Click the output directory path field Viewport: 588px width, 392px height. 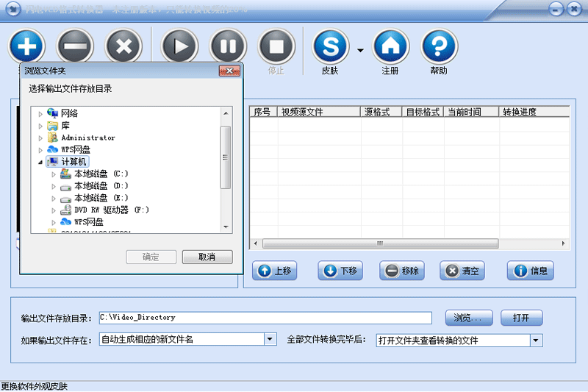[x=265, y=318]
